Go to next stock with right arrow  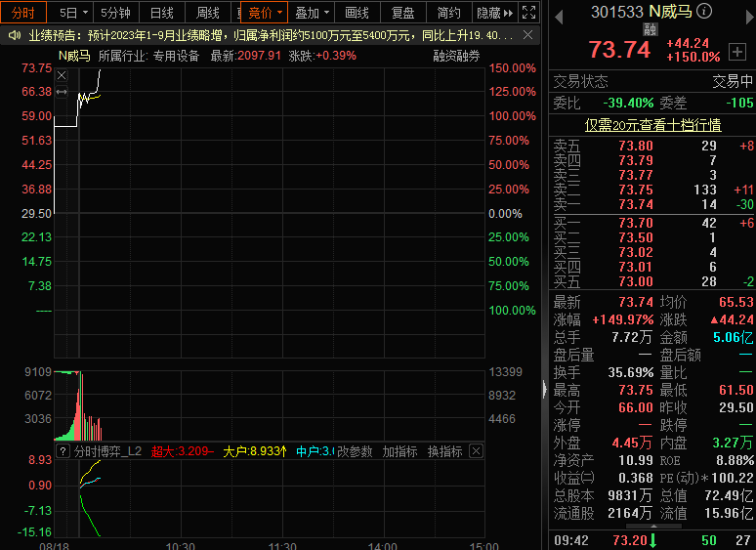[750, 18]
